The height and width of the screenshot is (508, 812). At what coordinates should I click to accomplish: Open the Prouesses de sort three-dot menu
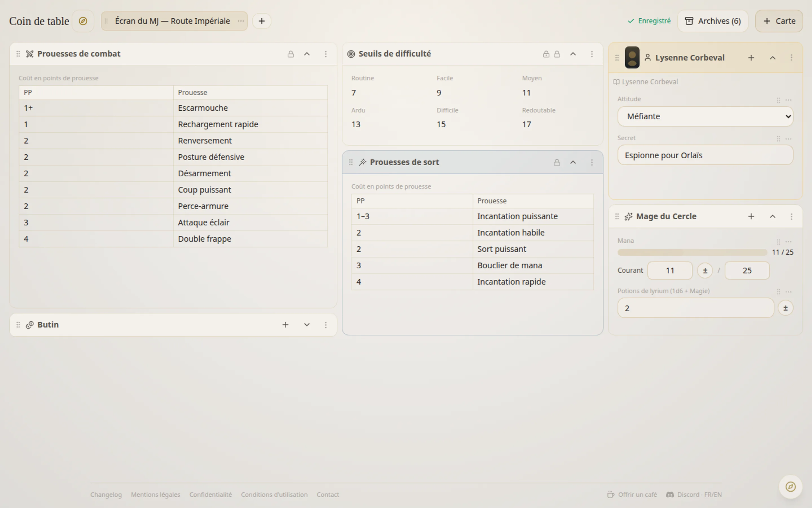[x=592, y=162]
